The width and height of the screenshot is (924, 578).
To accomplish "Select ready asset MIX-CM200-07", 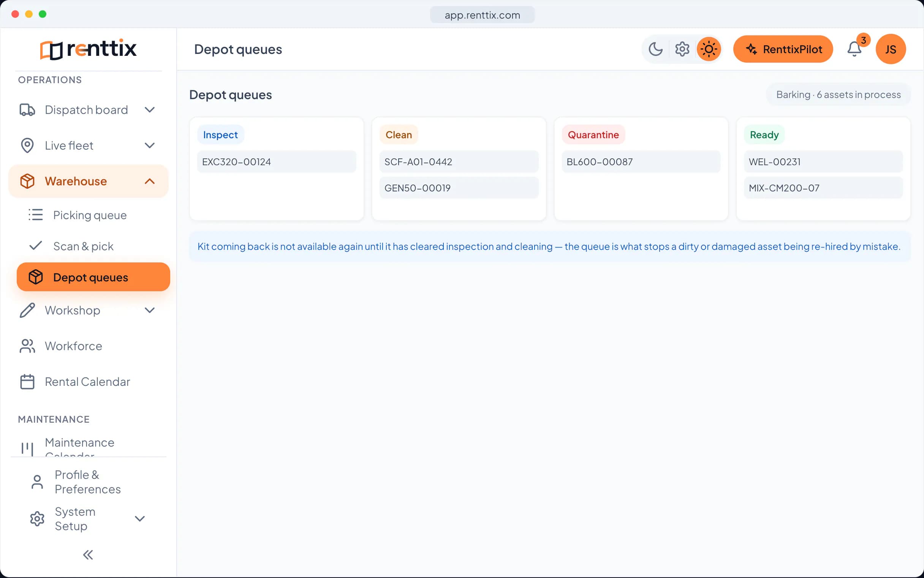I will click(823, 188).
